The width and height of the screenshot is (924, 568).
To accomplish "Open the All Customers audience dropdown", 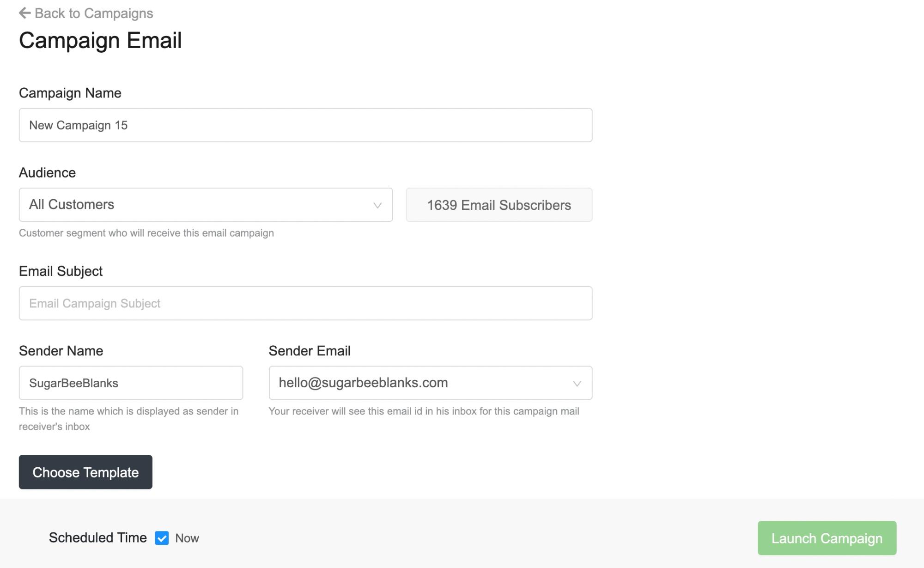I will pos(206,205).
